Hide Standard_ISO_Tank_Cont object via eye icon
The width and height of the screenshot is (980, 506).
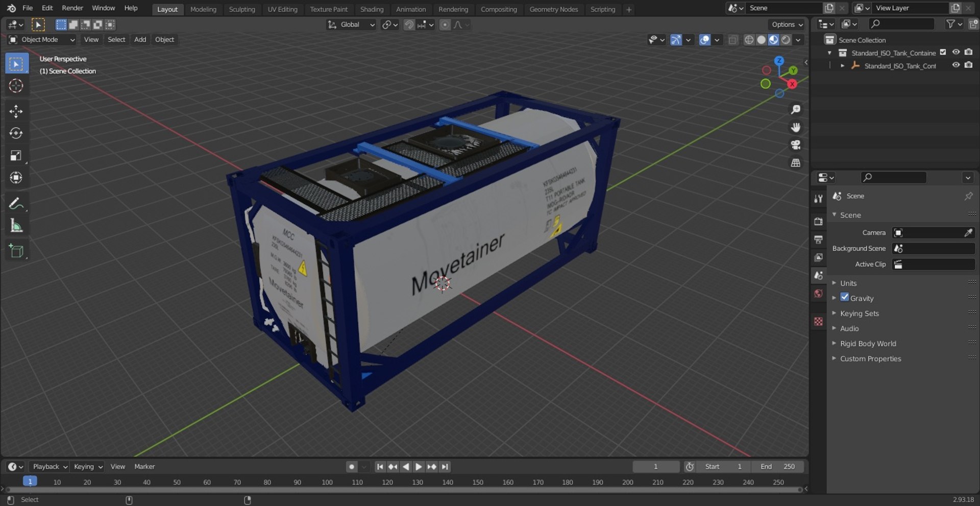pos(956,65)
